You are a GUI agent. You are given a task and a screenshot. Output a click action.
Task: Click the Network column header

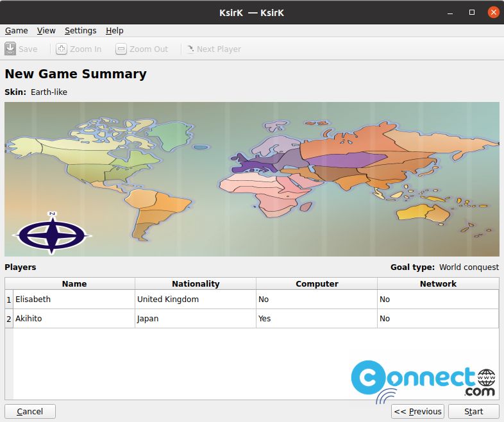(x=438, y=283)
